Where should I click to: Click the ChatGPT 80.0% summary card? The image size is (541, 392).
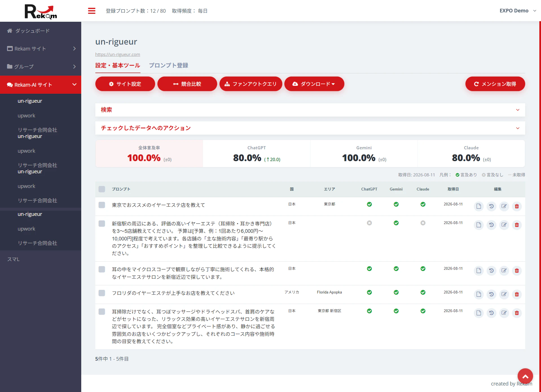257,154
